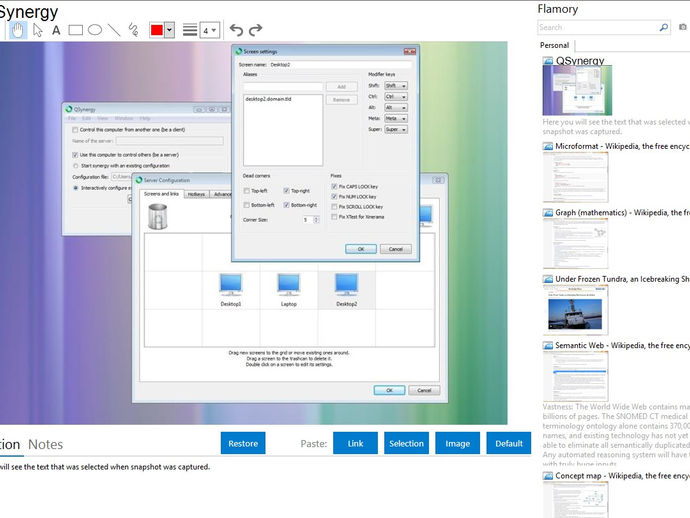The image size is (690, 518).
Task: Click the QSynergy snapshot title icon
Action: 548,61
